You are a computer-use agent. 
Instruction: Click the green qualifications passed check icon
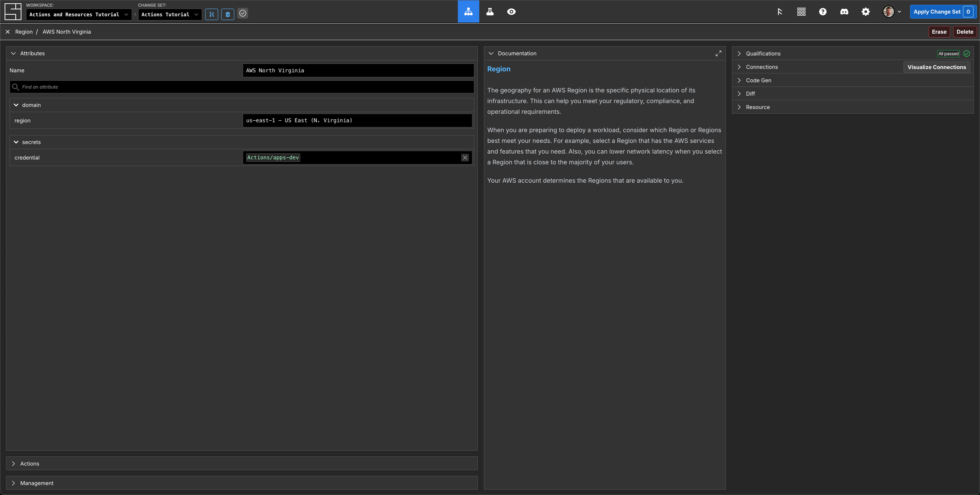pyautogui.click(x=966, y=54)
